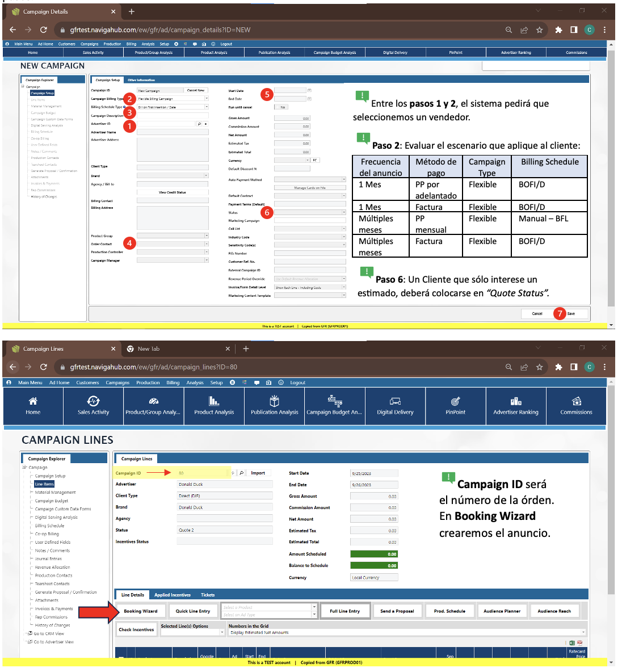Screen dimensions: 622x672
Task: Click the Booking Wizard button
Action: pos(141,611)
